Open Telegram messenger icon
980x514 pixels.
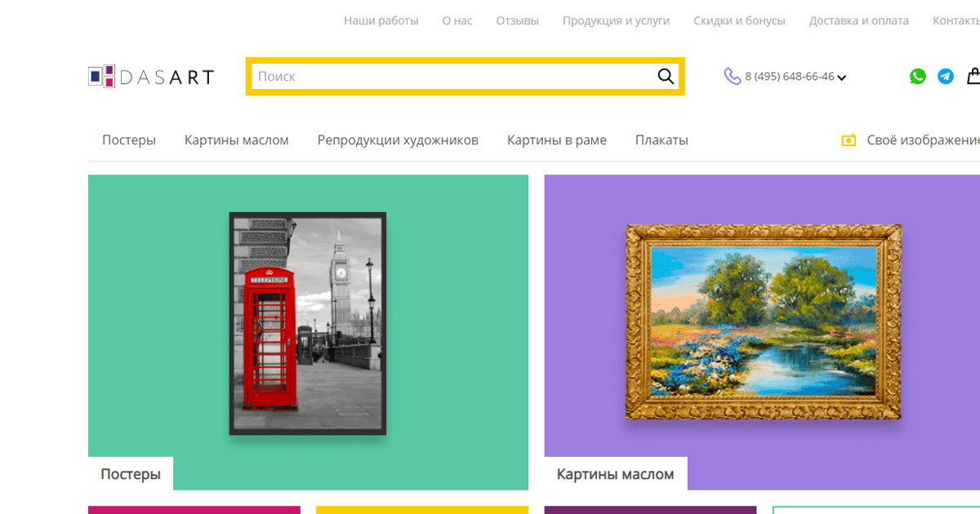pos(946,77)
